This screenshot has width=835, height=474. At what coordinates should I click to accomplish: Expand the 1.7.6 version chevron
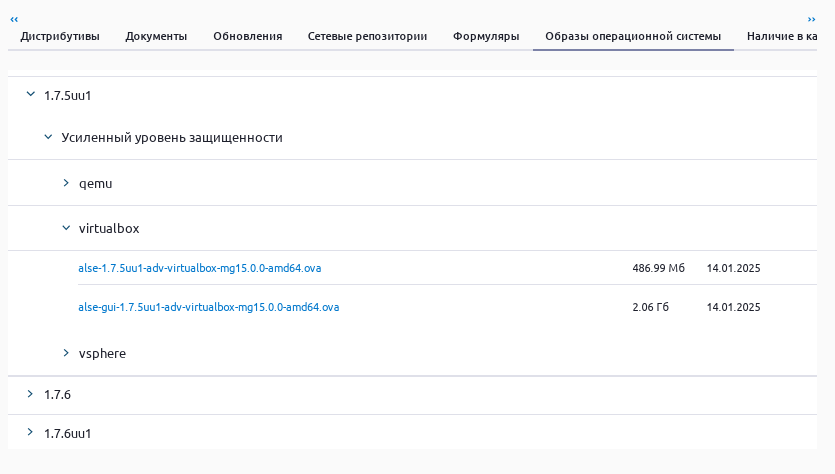30,394
